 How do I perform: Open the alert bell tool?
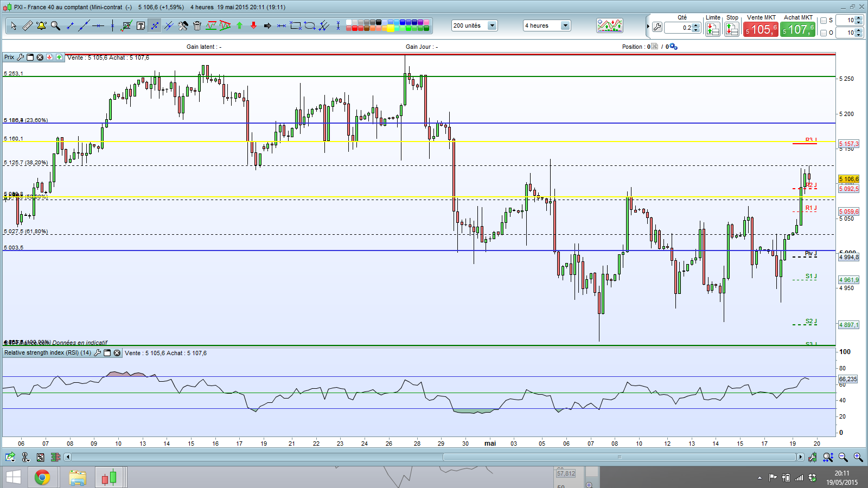click(x=41, y=25)
